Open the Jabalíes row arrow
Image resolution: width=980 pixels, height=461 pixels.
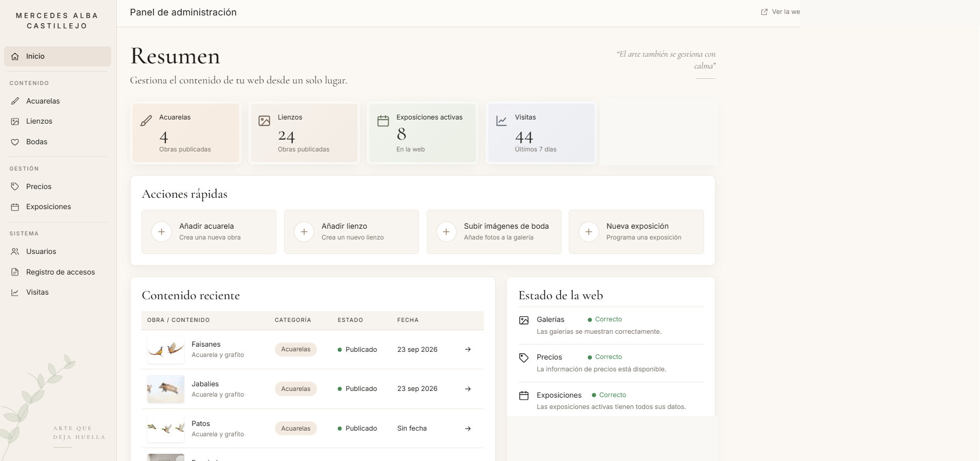point(468,389)
